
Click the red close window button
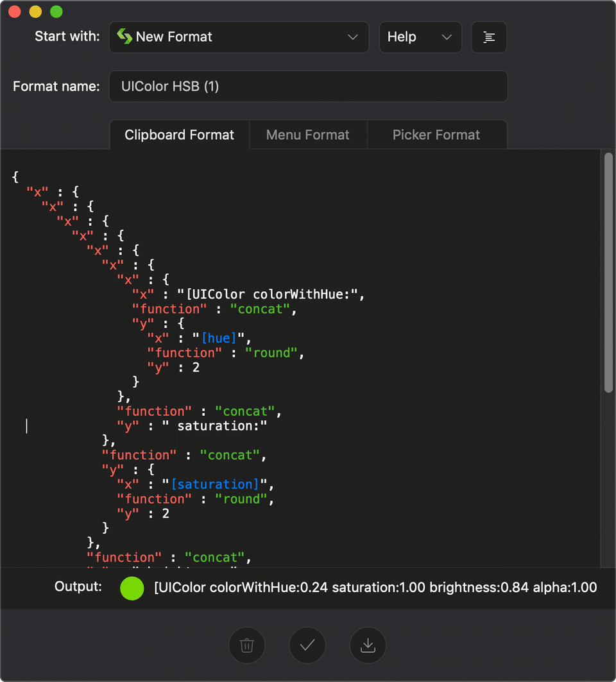pos(15,12)
